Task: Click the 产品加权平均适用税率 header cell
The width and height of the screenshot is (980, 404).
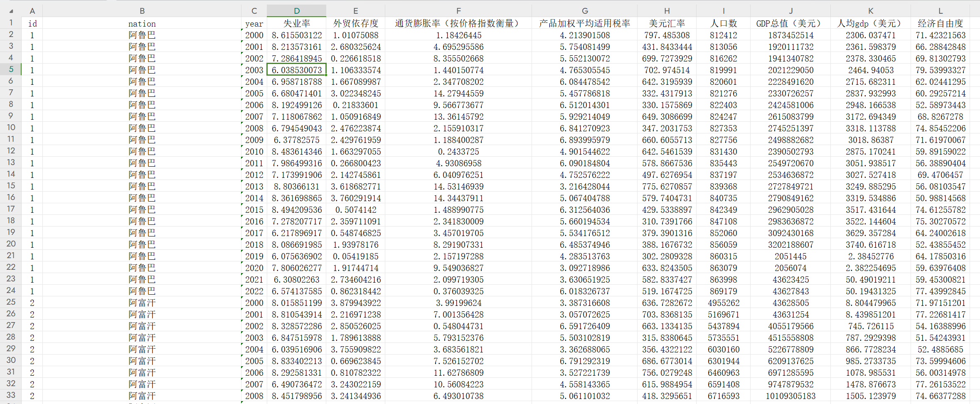Action: (584, 23)
